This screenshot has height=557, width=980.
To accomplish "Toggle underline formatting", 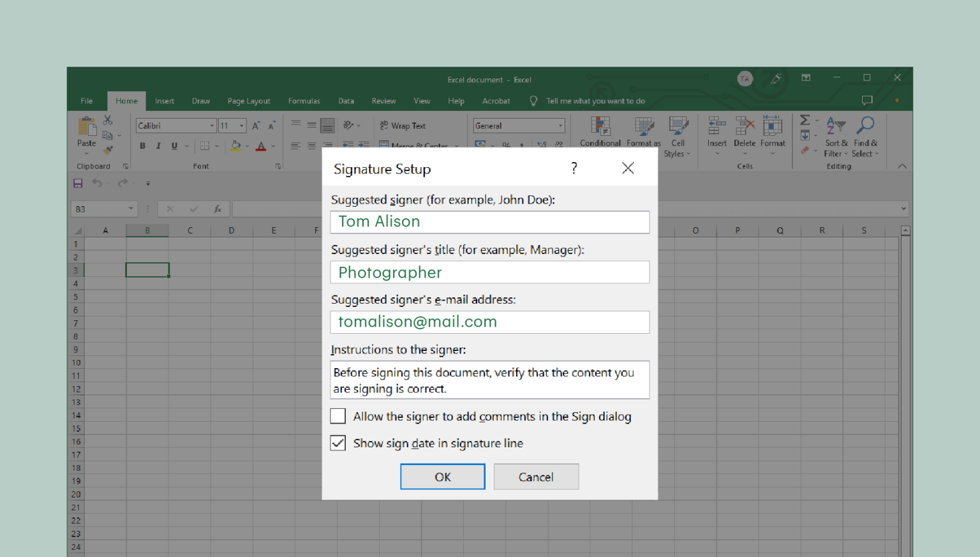I will point(174,145).
